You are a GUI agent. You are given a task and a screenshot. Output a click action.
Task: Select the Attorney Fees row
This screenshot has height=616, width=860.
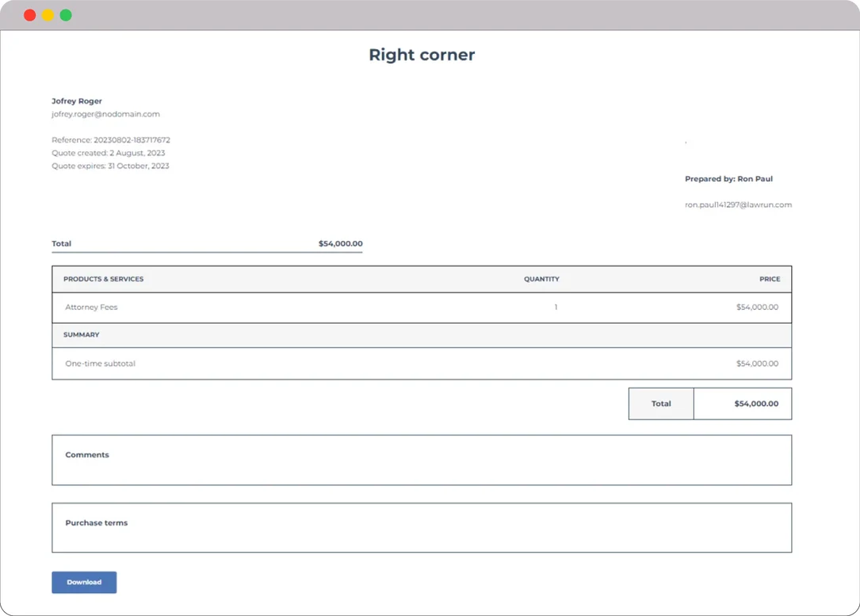click(317, 307)
